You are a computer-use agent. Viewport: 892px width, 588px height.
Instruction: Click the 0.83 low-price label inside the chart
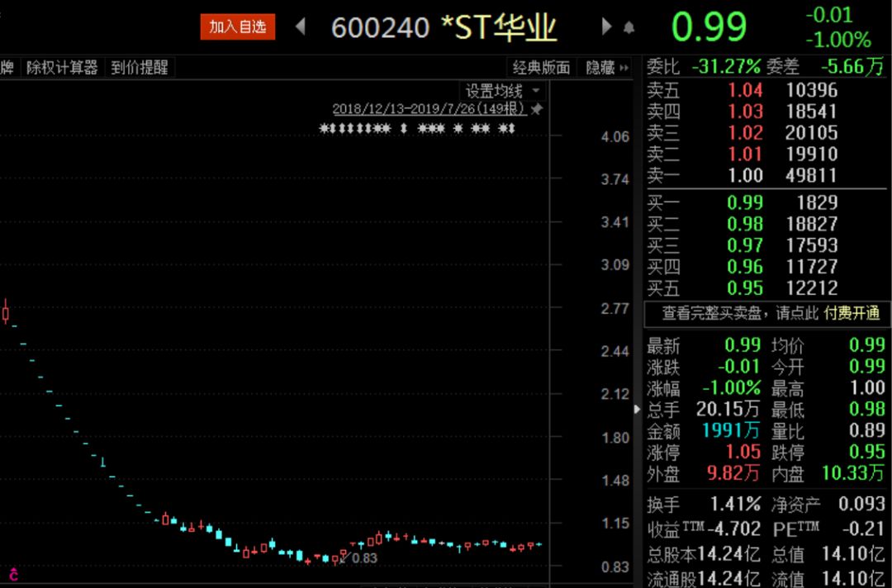[365, 558]
